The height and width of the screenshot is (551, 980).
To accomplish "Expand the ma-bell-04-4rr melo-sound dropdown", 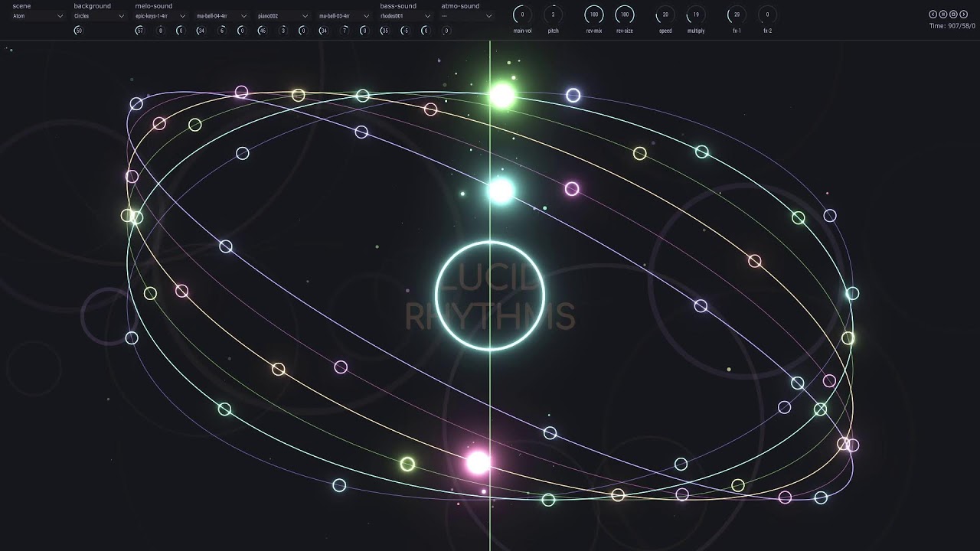I will (x=222, y=15).
